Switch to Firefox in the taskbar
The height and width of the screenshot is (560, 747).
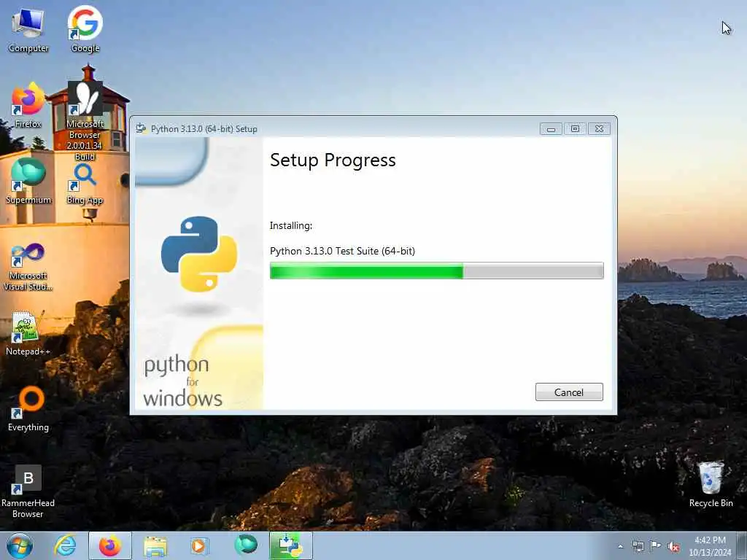tap(110, 545)
